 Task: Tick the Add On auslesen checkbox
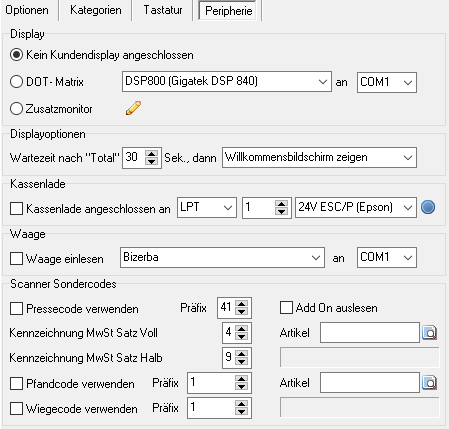click(x=286, y=308)
